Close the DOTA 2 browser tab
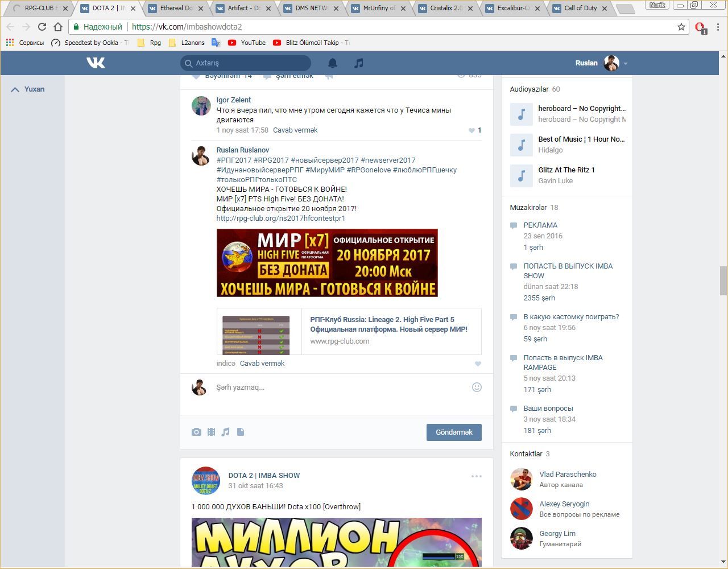The height and width of the screenshot is (569, 728). 133,9
